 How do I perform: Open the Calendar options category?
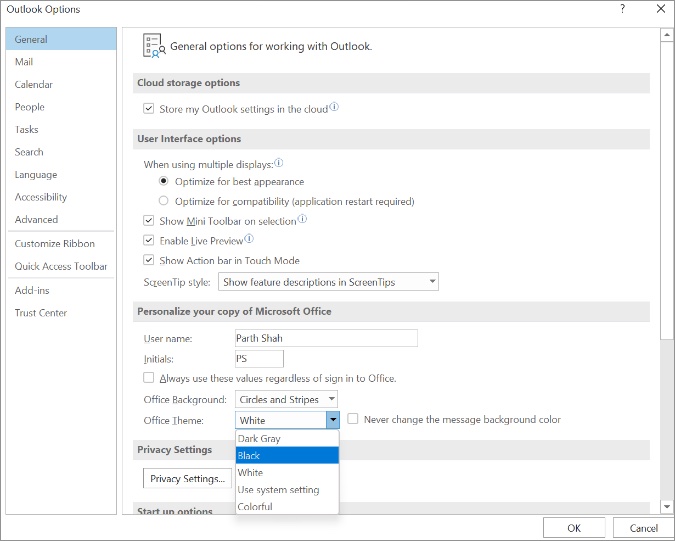pos(61,84)
